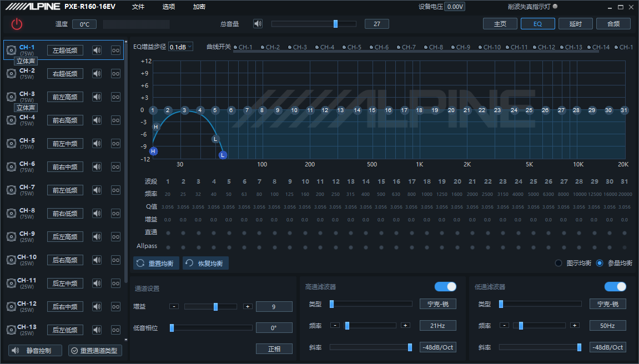Image resolution: width=639 pixels, height=364 pixels.
Task: Click the 重置均衡 reset EQ button
Action: (x=157, y=264)
